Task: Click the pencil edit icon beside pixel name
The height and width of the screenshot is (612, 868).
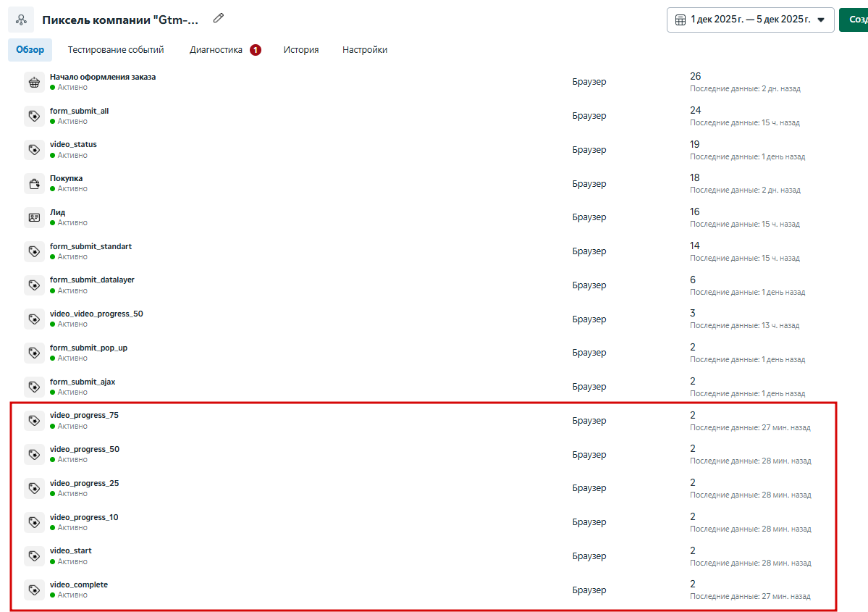Action: click(x=219, y=18)
